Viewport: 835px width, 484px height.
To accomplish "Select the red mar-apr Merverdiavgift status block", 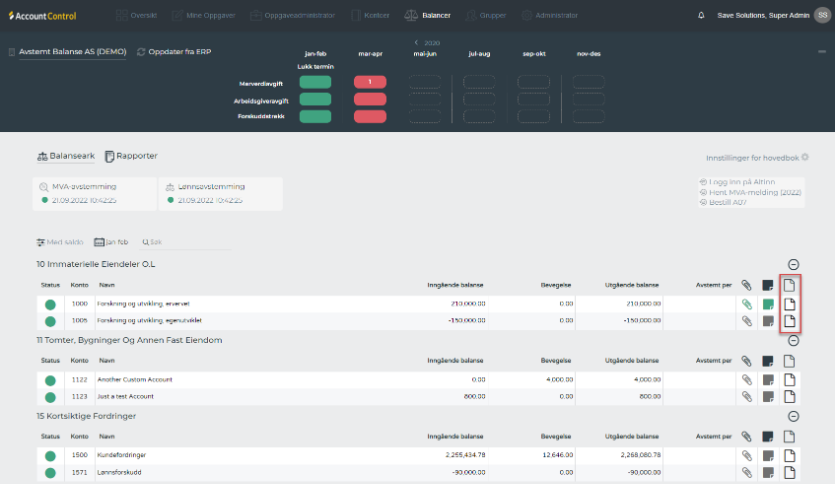I will point(370,82).
